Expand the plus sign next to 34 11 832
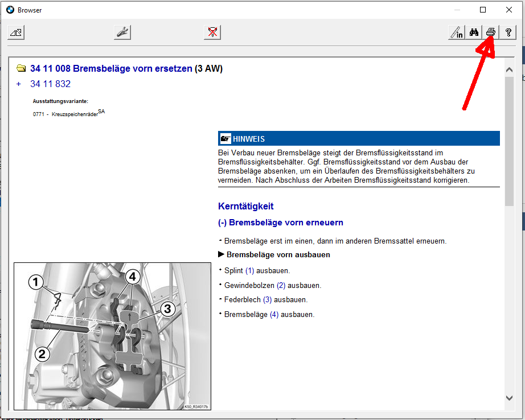This screenshot has width=525, height=420. 19,84
